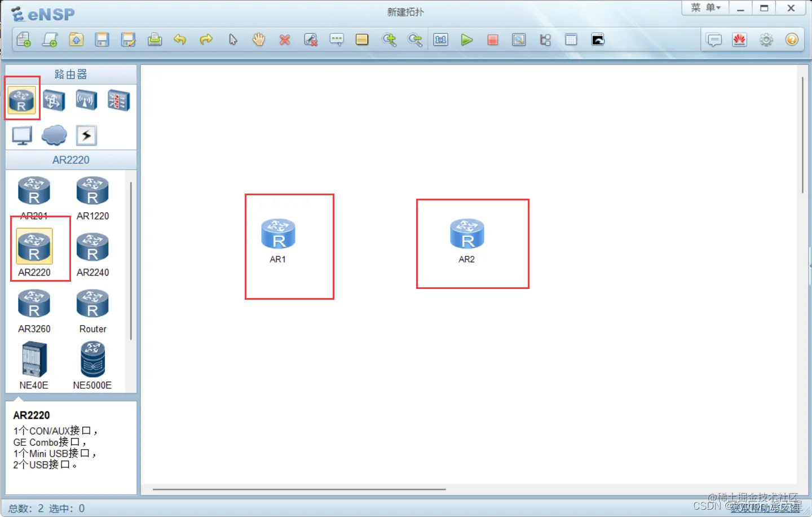The width and height of the screenshot is (812, 517).
Task: Select the switch device category
Action: point(54,100)
